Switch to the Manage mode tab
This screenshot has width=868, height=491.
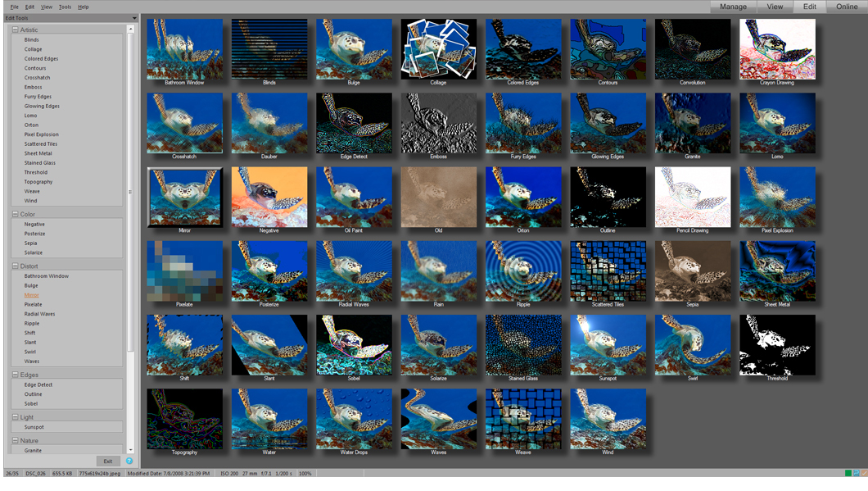click(x=733, y=7)
